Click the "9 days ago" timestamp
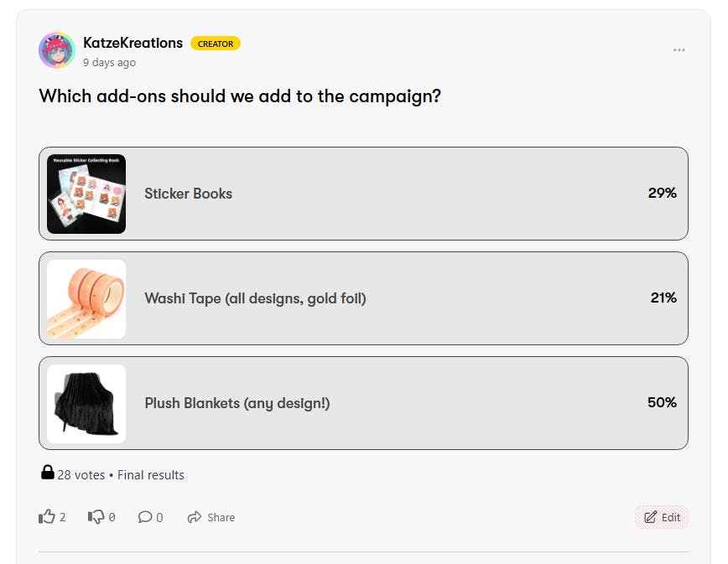Image resolution: width=728 pixels, height=564 pixels. (x=109, y=63)
